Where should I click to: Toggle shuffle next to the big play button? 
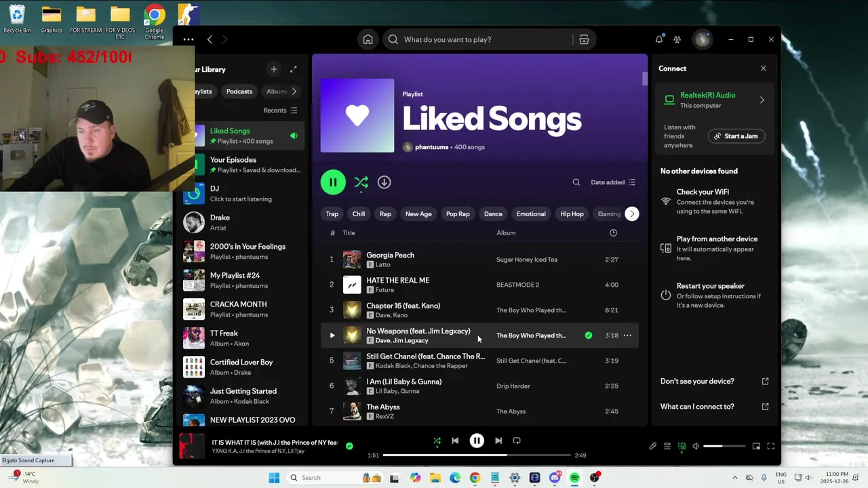pos(361,182)
